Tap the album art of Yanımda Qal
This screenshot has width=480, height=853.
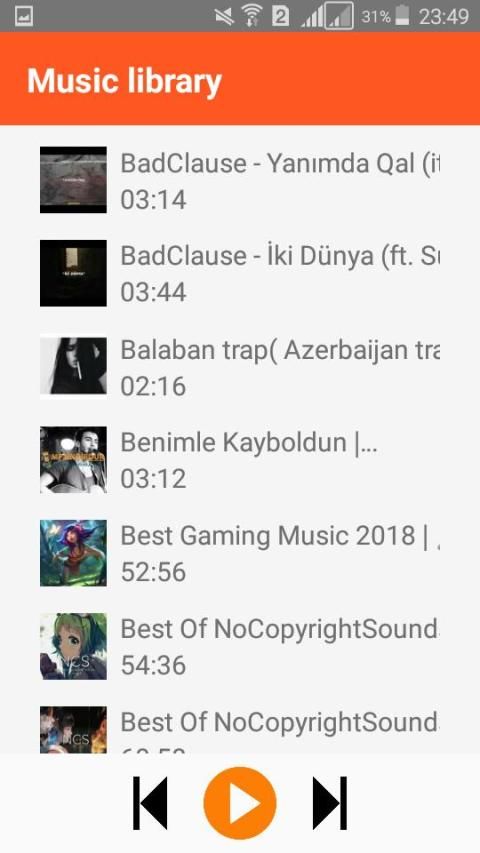(x=73, y=180)
